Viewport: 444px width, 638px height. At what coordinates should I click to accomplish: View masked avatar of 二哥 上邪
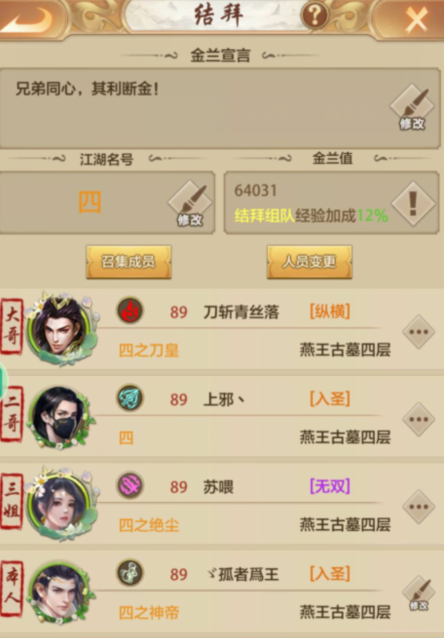(61, 417)
